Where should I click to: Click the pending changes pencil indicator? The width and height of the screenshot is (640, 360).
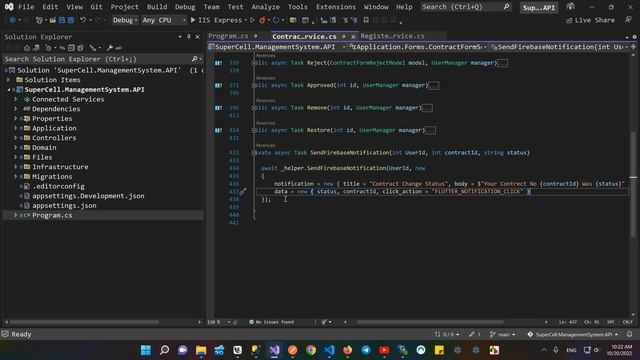click(x=474, y=334)
